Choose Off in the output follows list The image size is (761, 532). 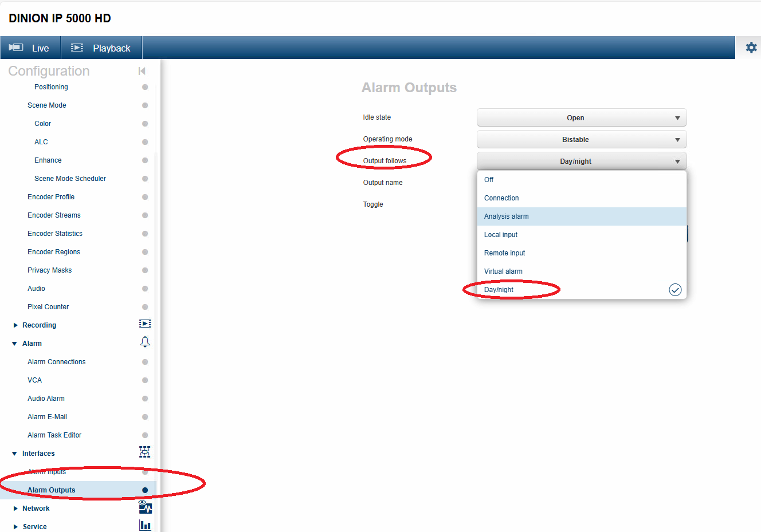(582, 180)
